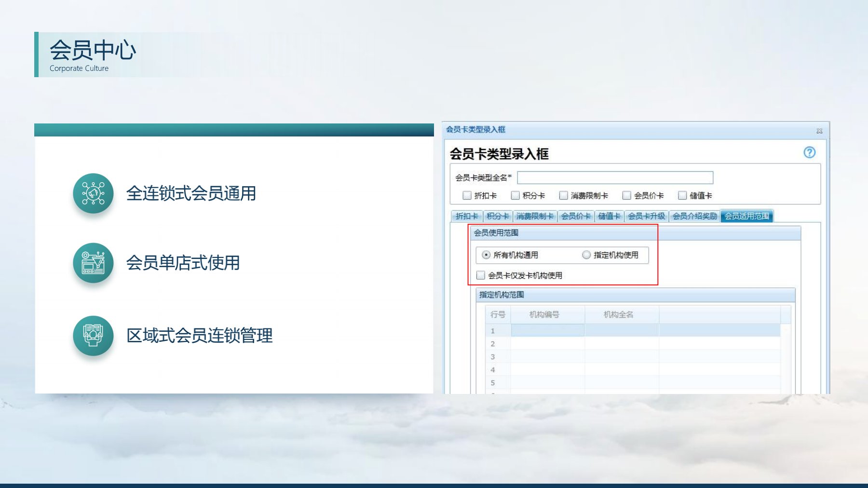This screenshot has height=488, width=868.
Task: Click the people icon beside 区域式会员连锁管理
Action: (x=93, y=336)
